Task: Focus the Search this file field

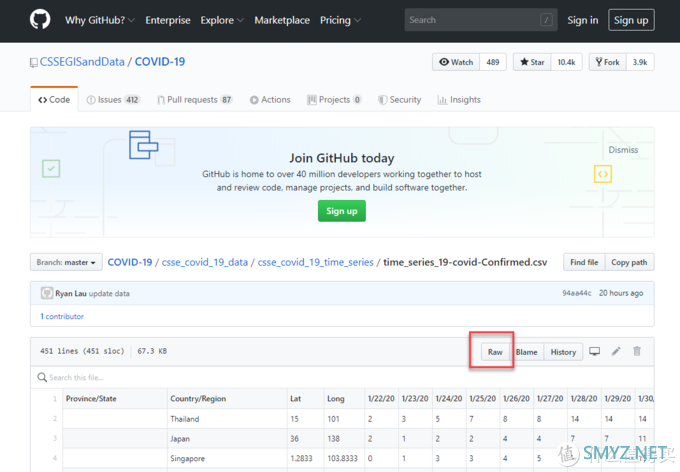Action: tap(342, 377)
